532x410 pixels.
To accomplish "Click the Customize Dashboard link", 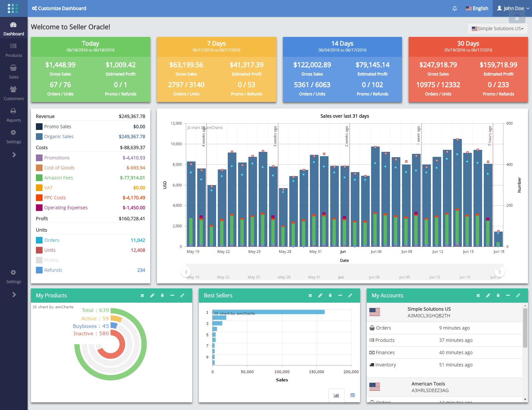I will click(x=59, y=8).
